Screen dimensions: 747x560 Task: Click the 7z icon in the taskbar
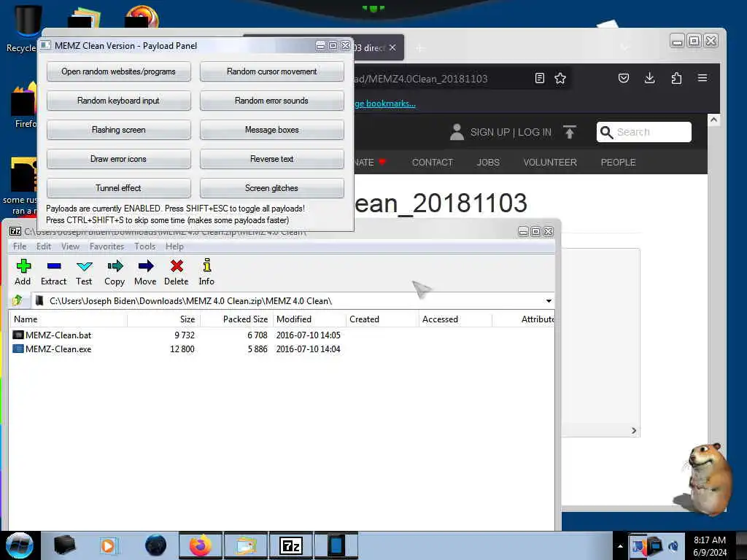click(291, 545)
